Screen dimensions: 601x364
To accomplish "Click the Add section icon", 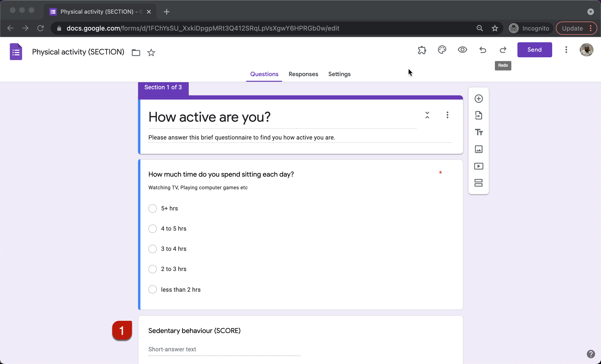I will [x=478, y=183].
